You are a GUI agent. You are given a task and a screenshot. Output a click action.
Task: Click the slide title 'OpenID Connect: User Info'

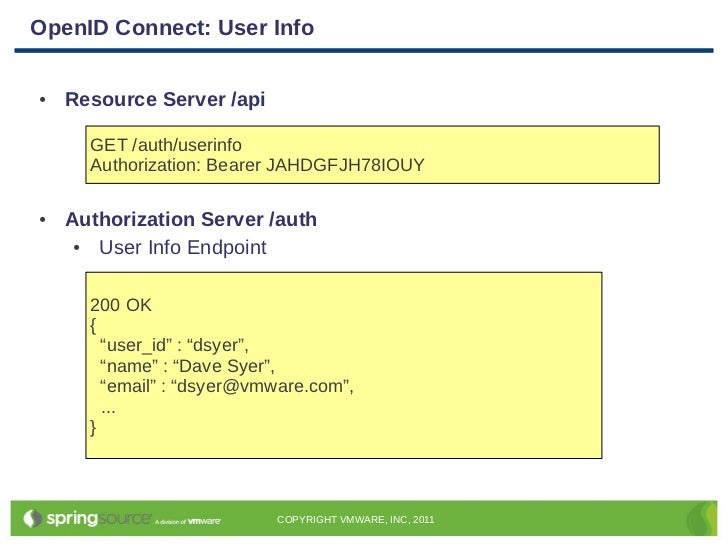[172, 27]
